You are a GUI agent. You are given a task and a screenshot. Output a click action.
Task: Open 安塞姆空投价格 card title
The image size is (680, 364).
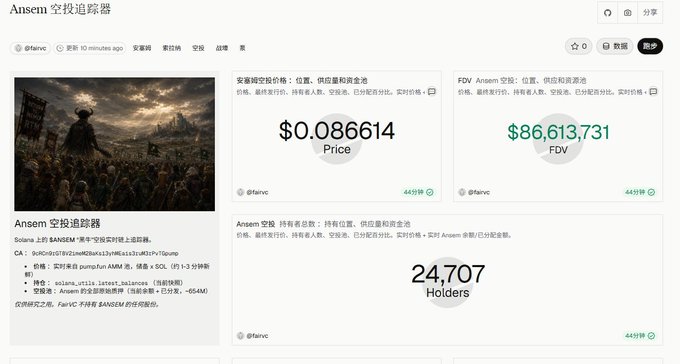pyautogui.click(x=302, y=80)
